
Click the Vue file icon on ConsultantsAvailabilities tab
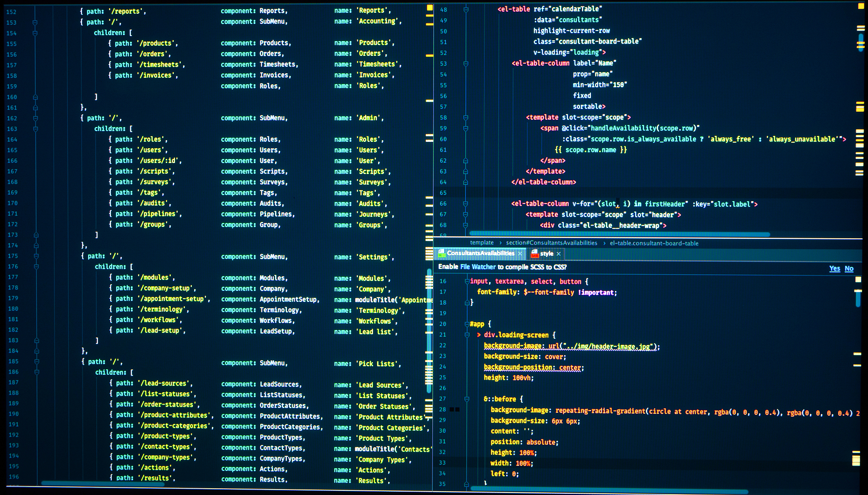442,253
